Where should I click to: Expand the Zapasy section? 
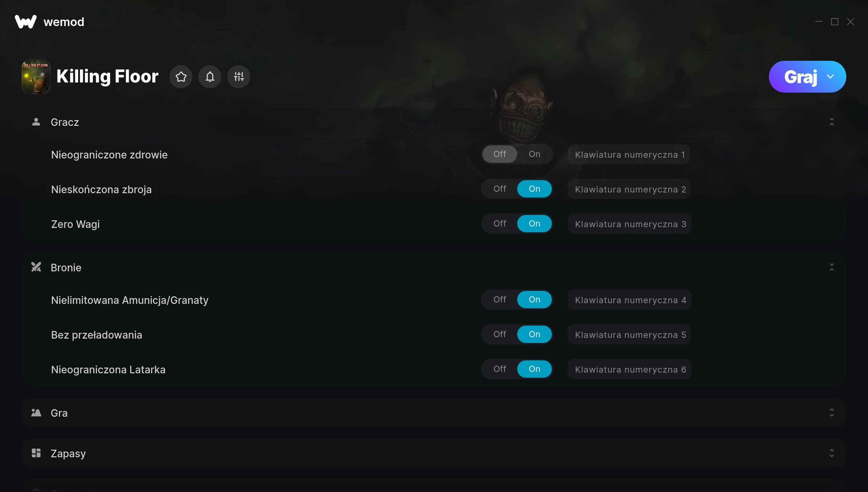click(x=832, y=453)
